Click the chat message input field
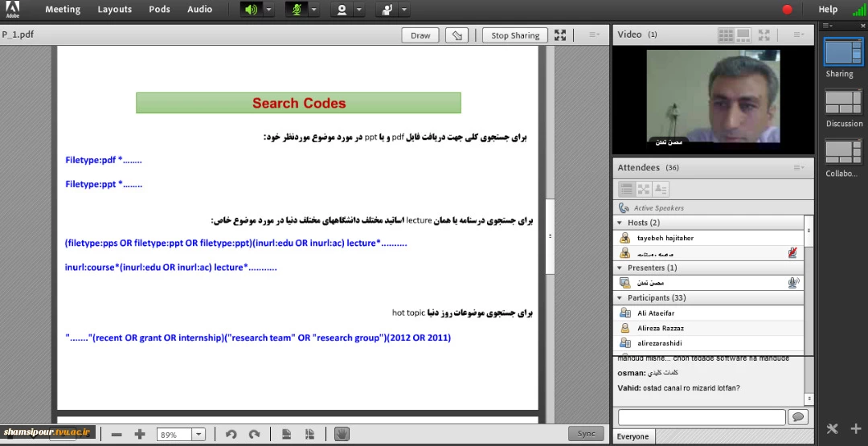The image size is (868, 446). [x=702, y=417]
